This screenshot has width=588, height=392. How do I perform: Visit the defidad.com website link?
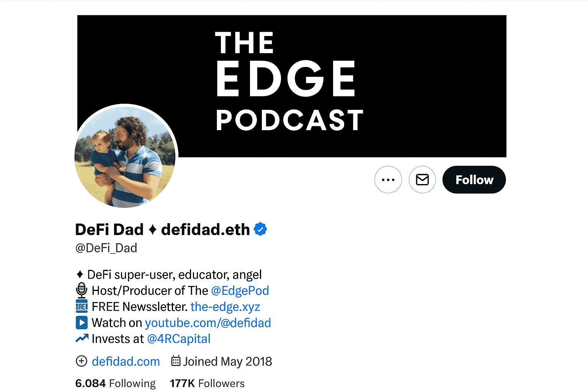pyautogui.click(x=126, y=361)
